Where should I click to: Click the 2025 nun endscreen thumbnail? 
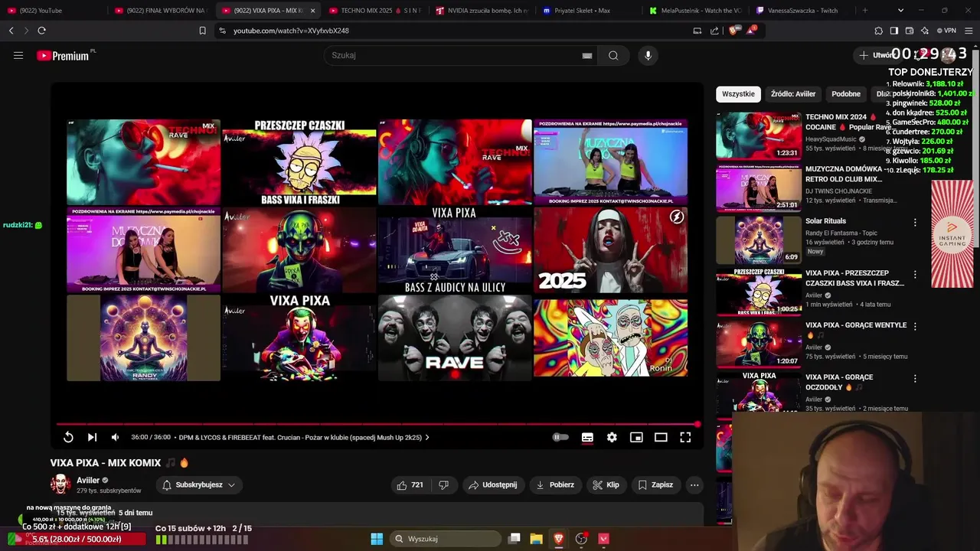(610, 250)
